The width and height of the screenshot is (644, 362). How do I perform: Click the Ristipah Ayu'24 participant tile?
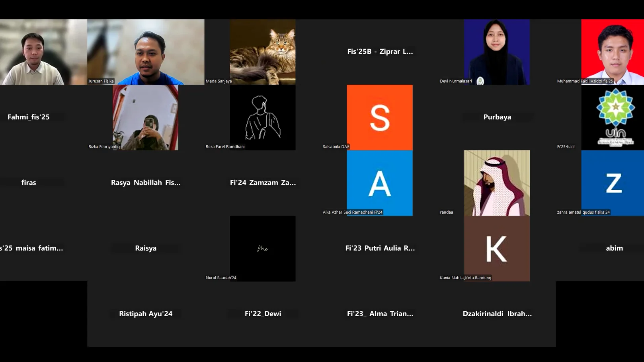click(146, 314)
